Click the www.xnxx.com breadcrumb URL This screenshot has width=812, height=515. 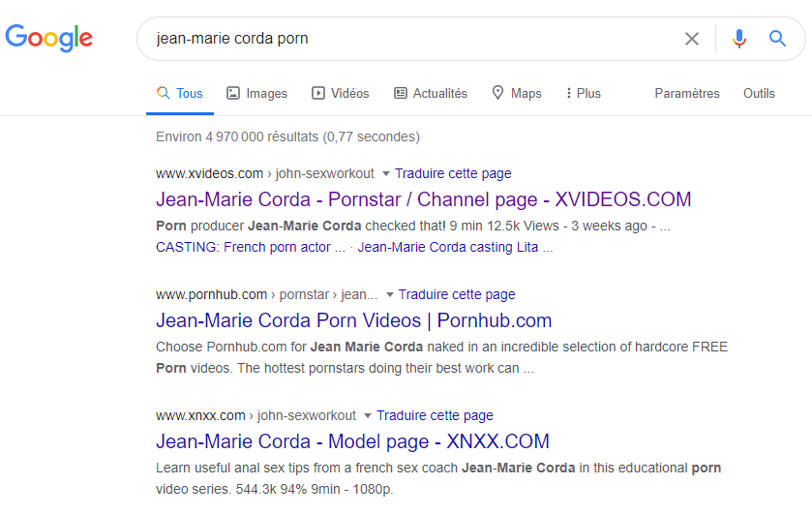(256, 415)
